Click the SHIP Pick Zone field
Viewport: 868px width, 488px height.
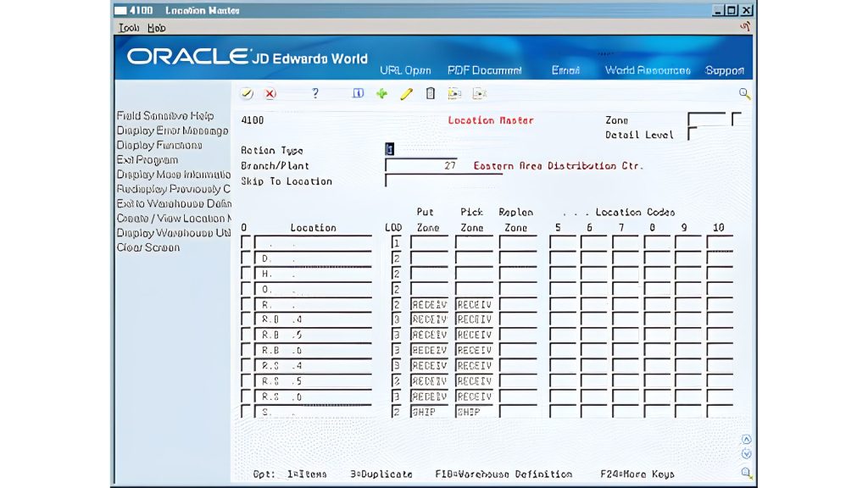474,412
